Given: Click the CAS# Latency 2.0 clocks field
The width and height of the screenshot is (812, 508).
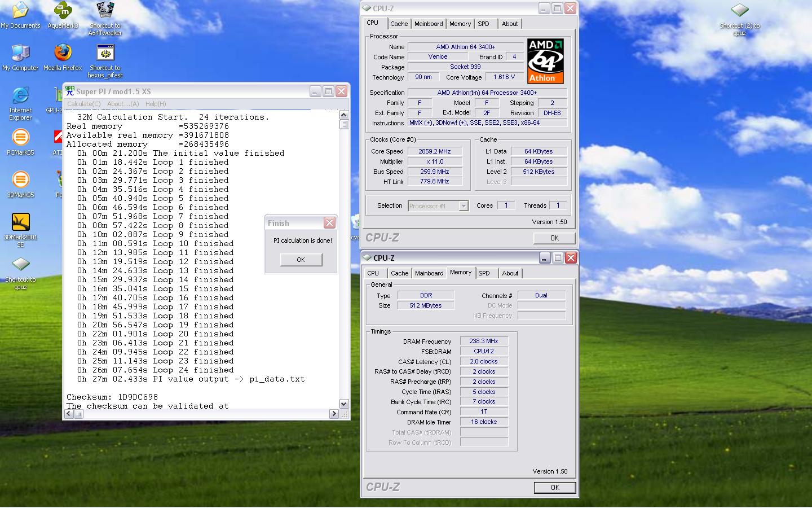Looking at the screenshot, I should (x=484, y=362).
